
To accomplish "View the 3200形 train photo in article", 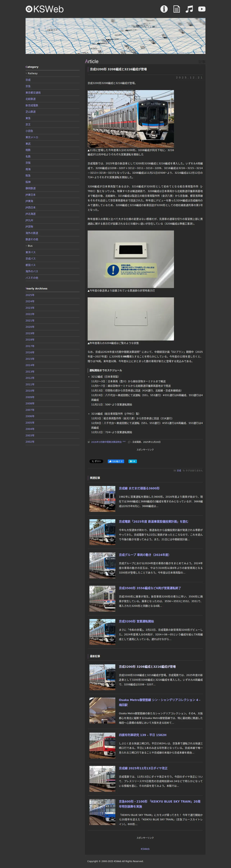I will click(x=131, y=119).
